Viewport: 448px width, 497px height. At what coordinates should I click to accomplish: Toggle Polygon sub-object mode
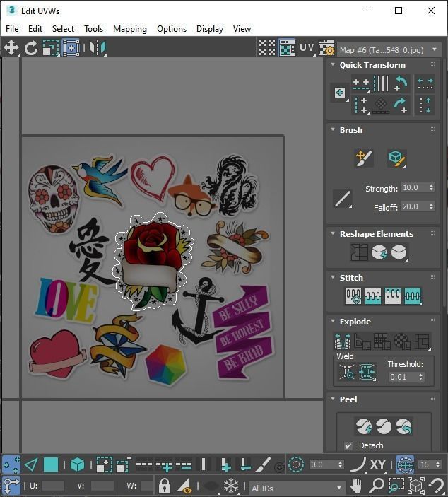pos(51,464)
